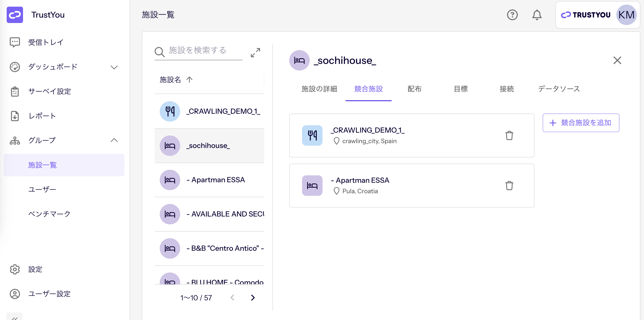Go to next page of facilities

(253, 298)
